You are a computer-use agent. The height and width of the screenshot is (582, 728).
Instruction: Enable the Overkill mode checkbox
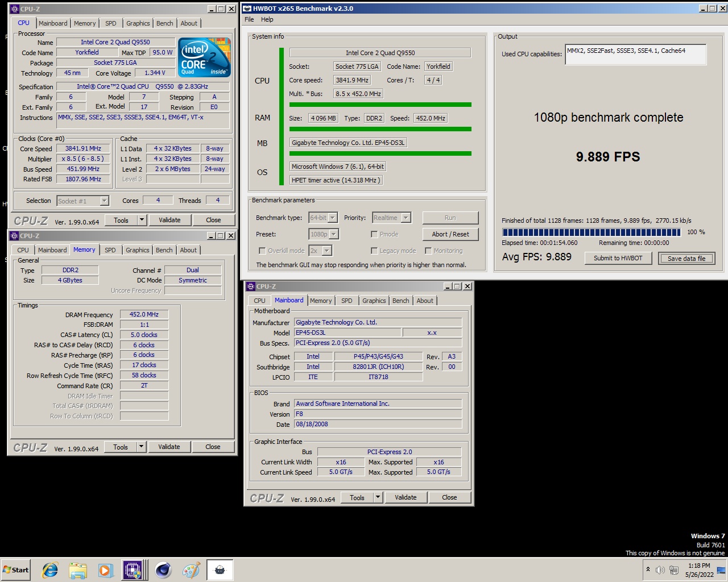point(262,251)
